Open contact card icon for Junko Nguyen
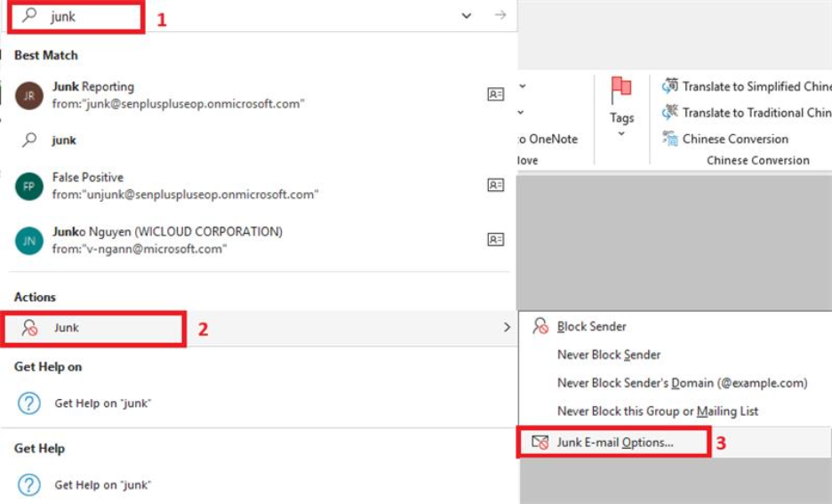 pos(496,239)
